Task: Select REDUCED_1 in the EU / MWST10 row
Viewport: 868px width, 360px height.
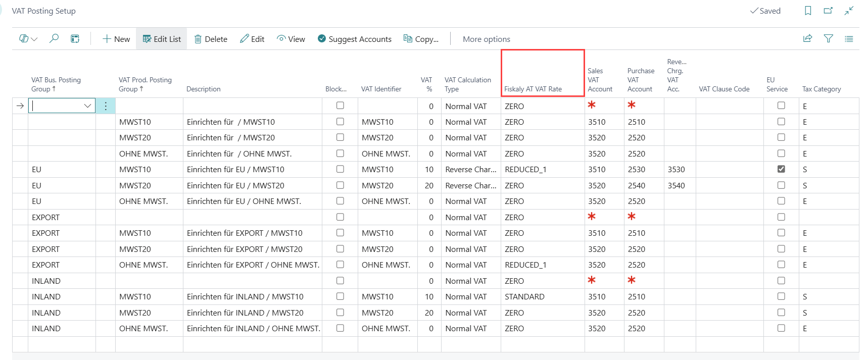Action: (x=543, y=169)
